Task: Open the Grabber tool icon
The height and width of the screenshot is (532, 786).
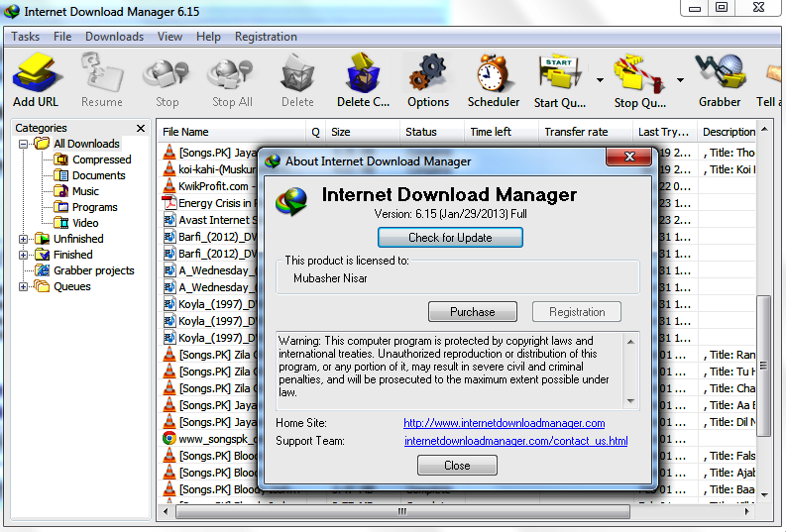Action: tap(720, 73)
